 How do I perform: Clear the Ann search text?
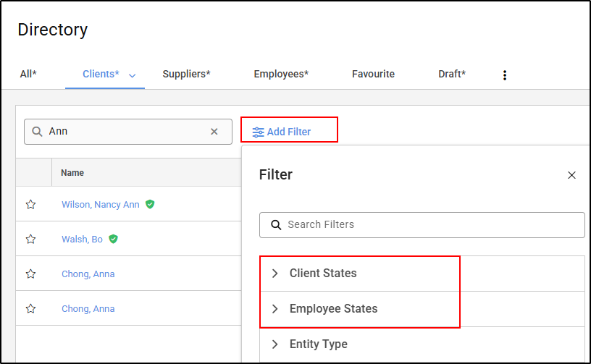[214, 132]
